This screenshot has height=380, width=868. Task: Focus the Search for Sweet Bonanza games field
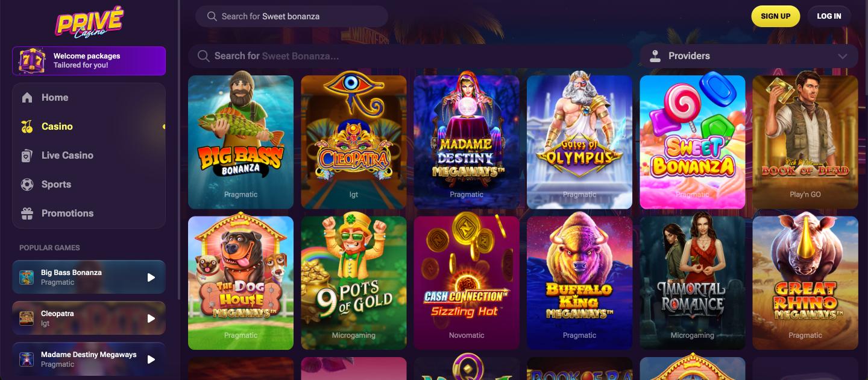coord(410,56)
